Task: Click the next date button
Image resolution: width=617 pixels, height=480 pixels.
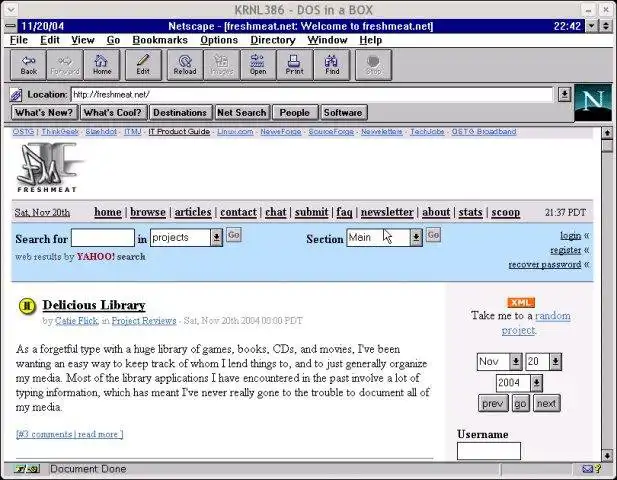Action: coord(546,404)
